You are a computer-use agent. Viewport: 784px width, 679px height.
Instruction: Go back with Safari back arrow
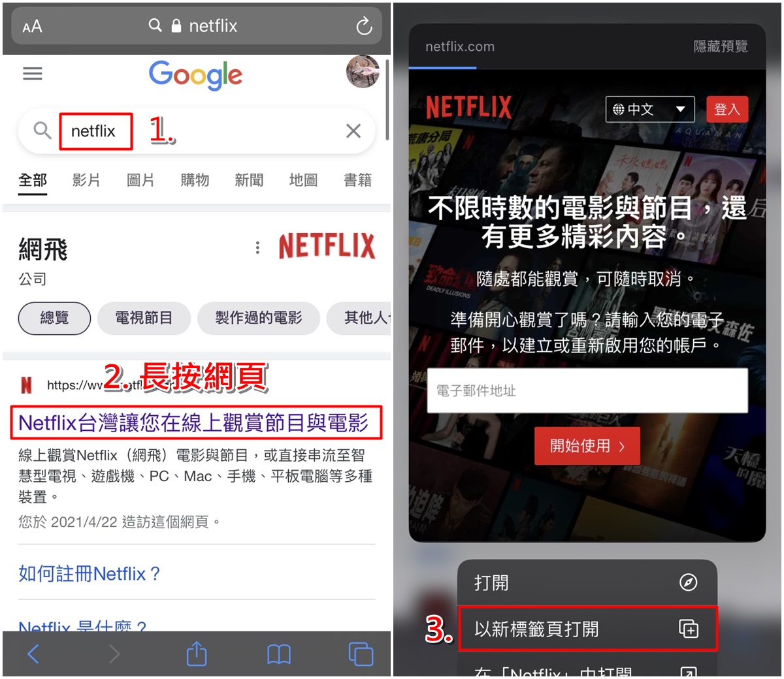coord(33,654)
